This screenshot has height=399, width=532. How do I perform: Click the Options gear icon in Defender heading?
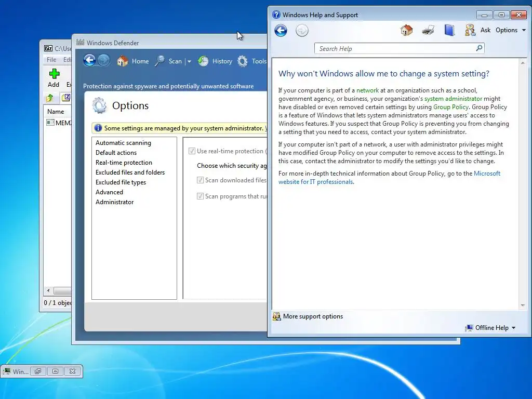(99, 105)
